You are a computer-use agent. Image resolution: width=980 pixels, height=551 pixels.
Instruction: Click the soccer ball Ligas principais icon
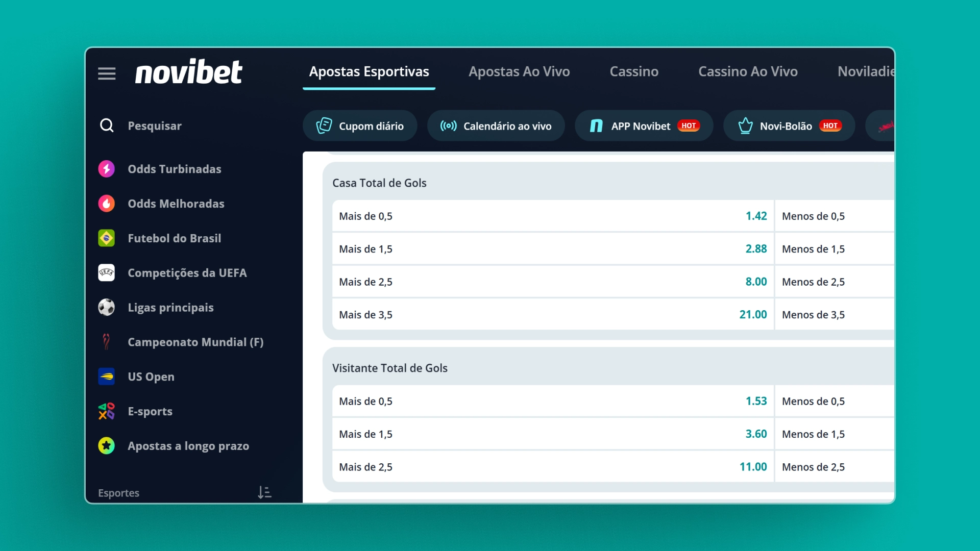pos(107,308)
